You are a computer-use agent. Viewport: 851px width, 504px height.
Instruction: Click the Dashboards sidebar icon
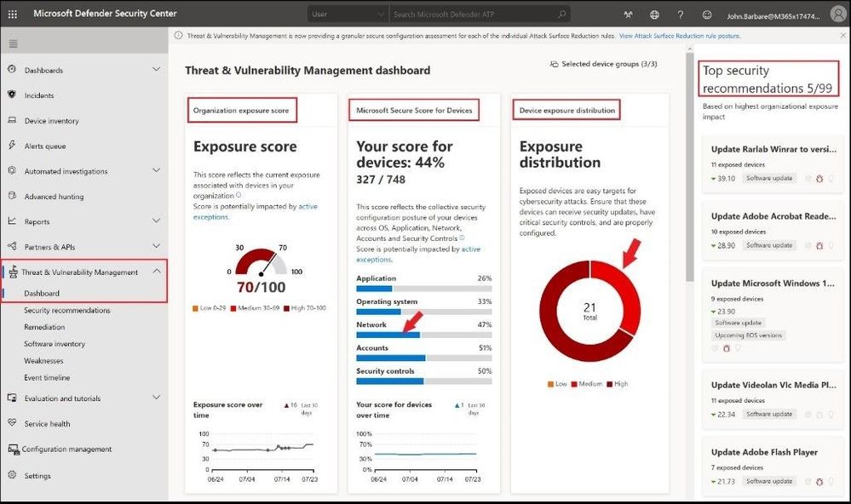coord(12,70)
